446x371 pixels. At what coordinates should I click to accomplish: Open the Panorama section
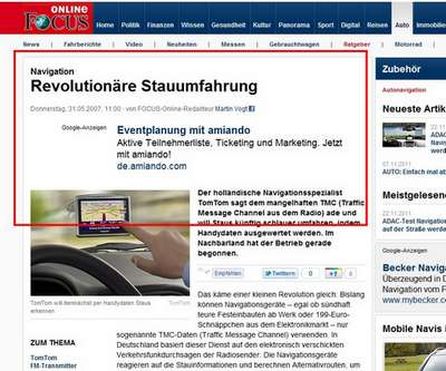[294, 25]
